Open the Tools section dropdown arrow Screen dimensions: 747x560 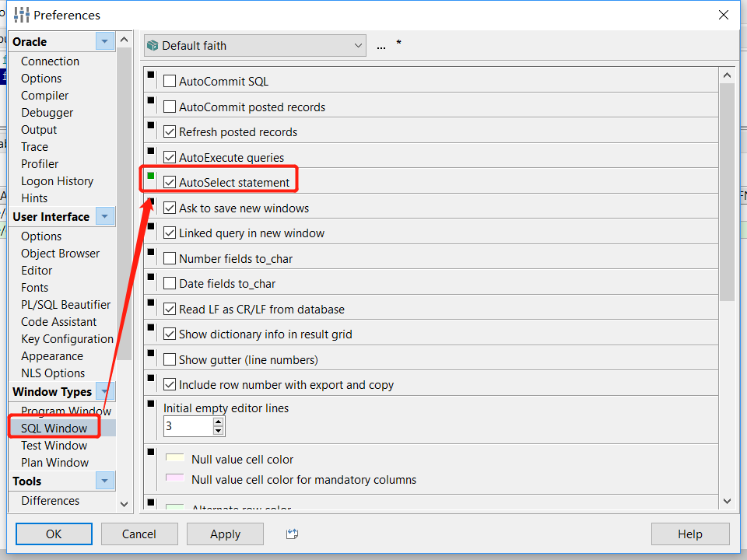[x=104, y=481]
